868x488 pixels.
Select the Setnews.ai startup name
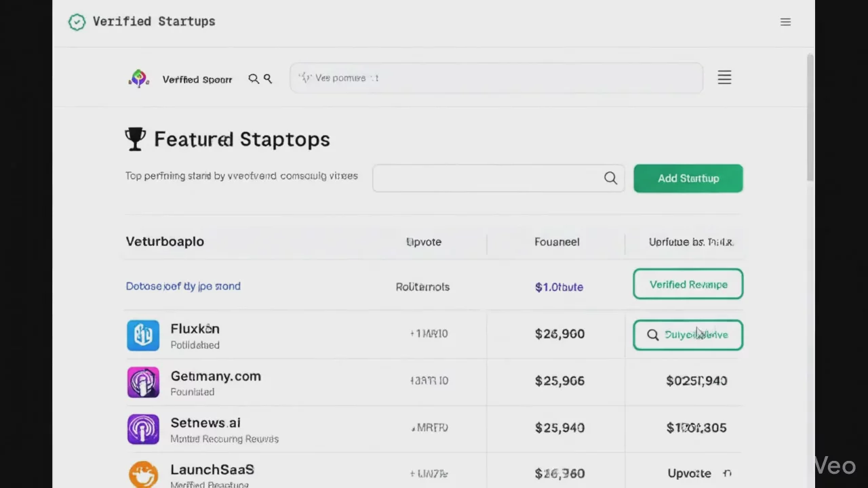[205, 423]
